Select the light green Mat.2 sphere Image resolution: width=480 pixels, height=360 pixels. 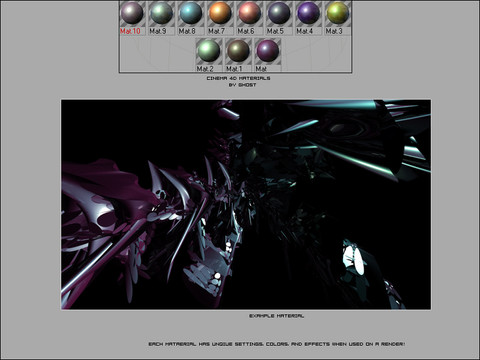click(x=209, y=51)
